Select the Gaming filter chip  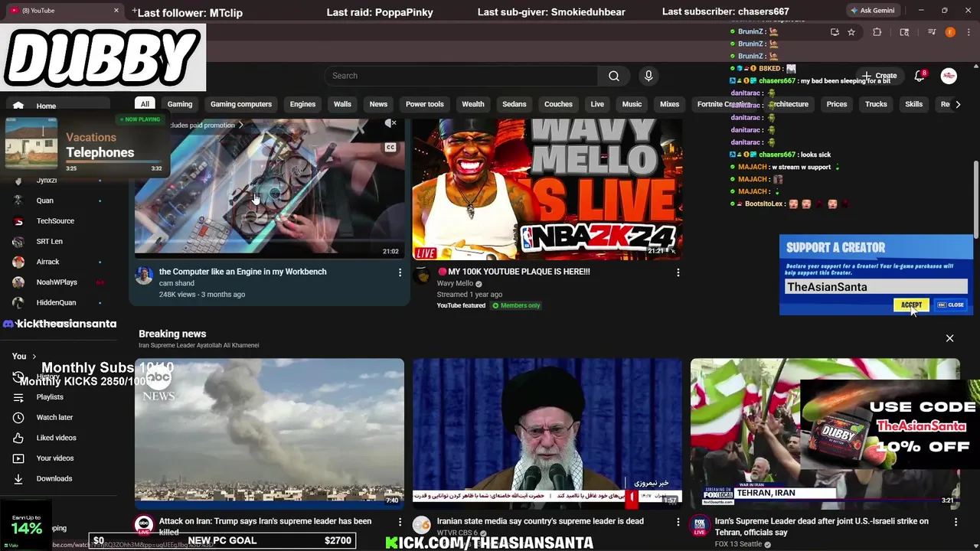click(180, 104)
